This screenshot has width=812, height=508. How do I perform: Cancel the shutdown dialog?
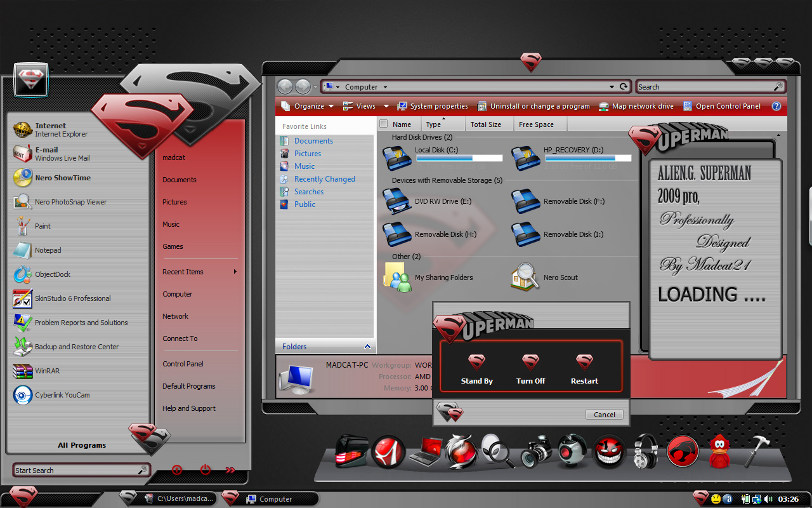605,415
